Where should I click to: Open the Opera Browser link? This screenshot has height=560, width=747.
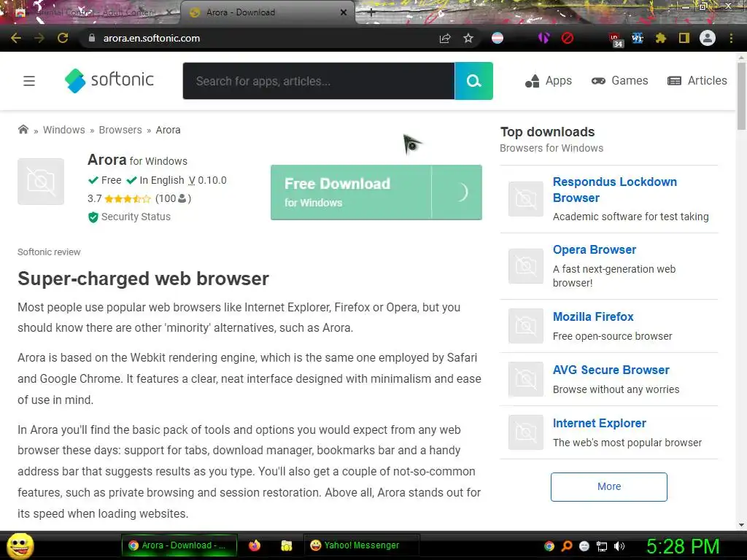pos(594,249)
